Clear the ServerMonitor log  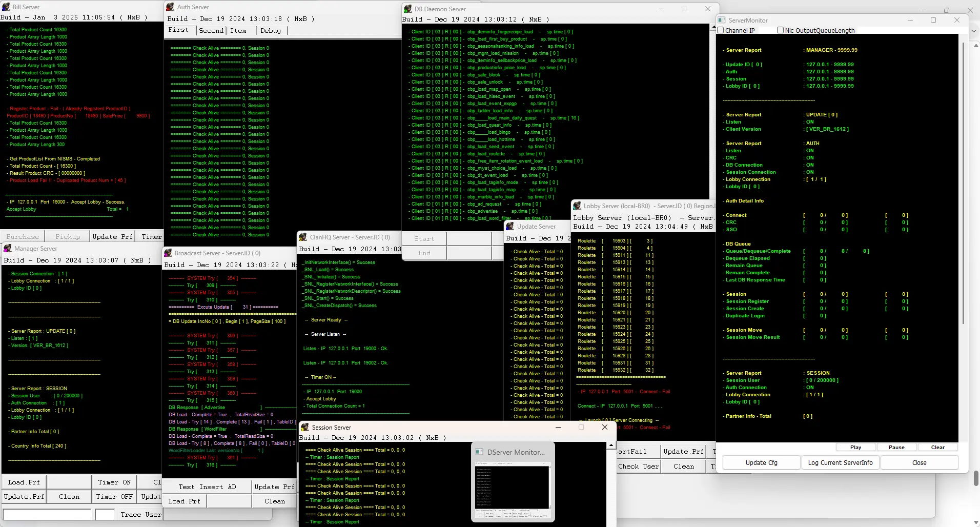click(938, 448)
